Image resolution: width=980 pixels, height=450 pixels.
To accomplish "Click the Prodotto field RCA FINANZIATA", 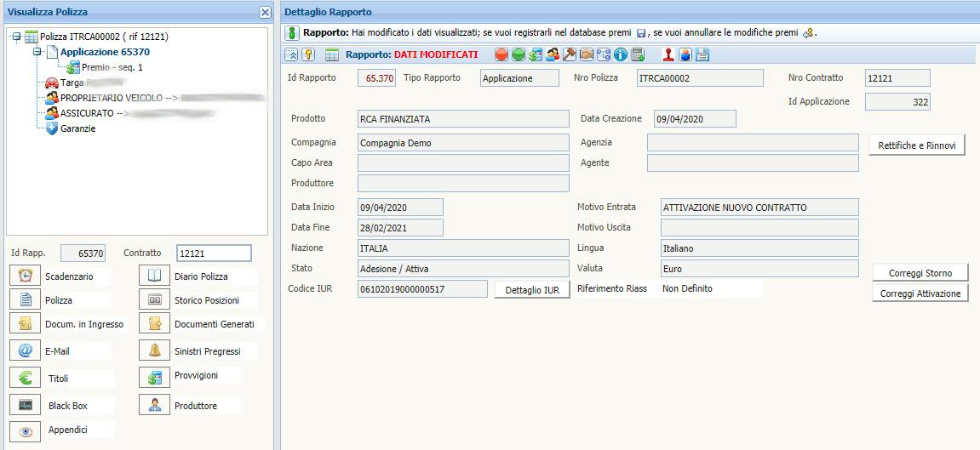I will pyautogui.click(x=463, y=118).
